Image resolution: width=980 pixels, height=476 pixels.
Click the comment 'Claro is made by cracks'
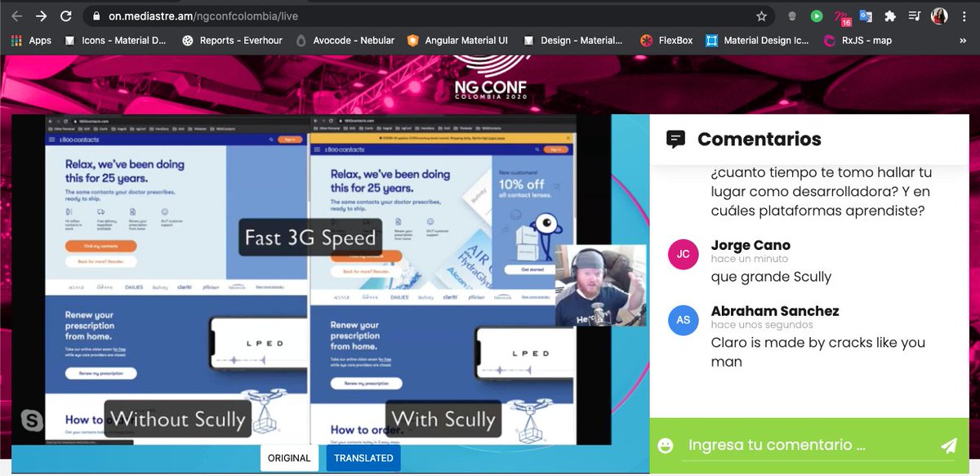(x=817, y=352)
